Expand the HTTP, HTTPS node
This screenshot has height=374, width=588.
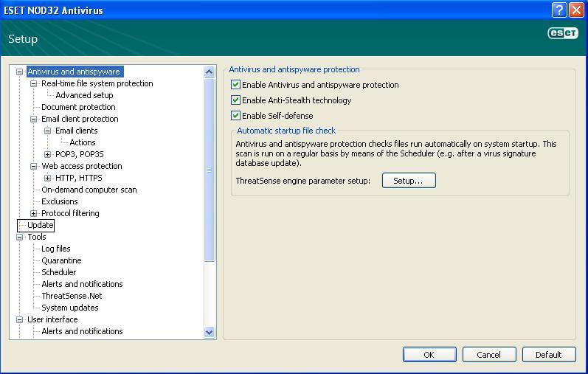(48, 178)
